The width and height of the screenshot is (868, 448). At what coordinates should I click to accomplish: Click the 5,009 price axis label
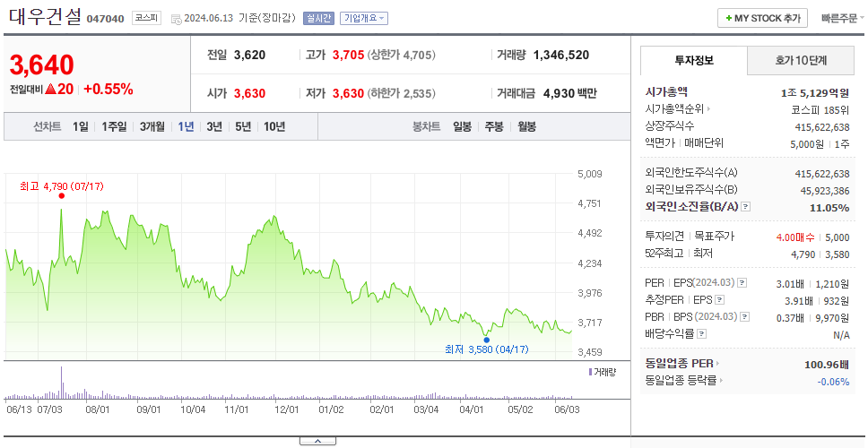point(589,174)
